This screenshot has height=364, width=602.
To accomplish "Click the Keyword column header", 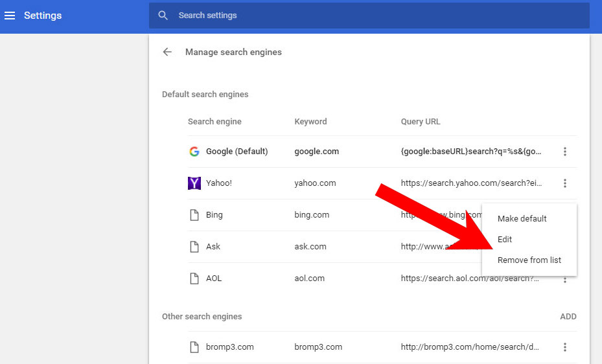I will [310, 122].
